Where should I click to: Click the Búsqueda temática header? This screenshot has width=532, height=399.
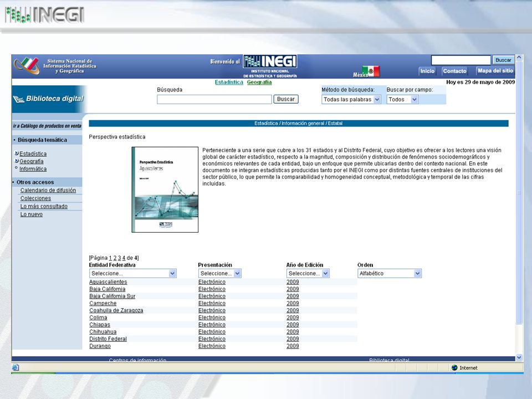click(x=43, y=140)
